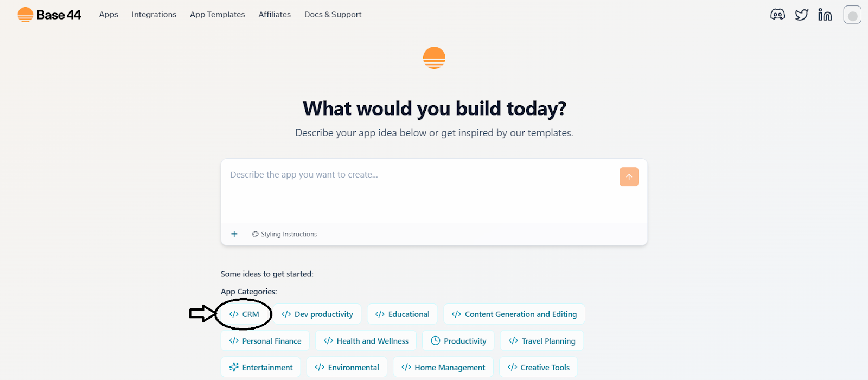Image resolution: width=868 pixels, height=380 pixels.
Task: Navigate to App Templates
Action: click(x=217, y=15)
